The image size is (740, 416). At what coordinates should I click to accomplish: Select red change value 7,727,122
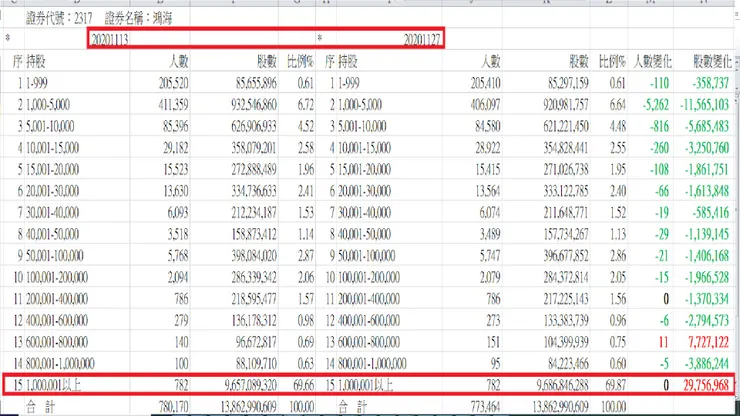(x=708, y=342)
